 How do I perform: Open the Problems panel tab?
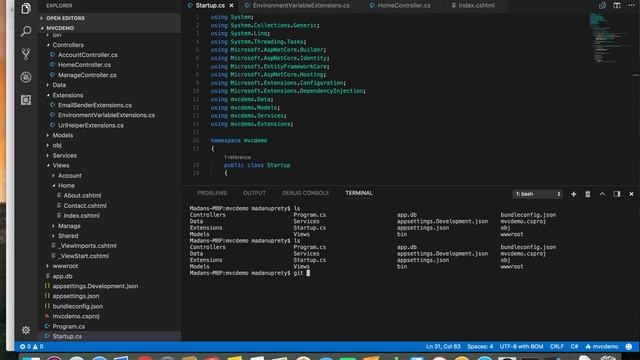(212, 193)
